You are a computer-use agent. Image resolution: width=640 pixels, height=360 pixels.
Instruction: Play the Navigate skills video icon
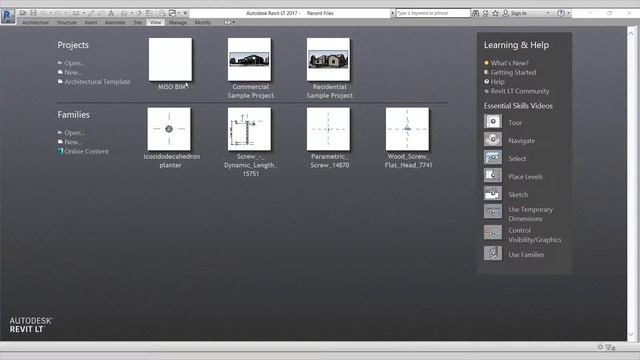coord(493,140)
